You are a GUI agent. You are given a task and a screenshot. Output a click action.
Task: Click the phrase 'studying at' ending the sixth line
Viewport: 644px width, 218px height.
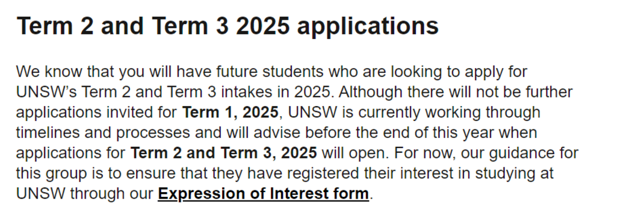tap(514, 173)
